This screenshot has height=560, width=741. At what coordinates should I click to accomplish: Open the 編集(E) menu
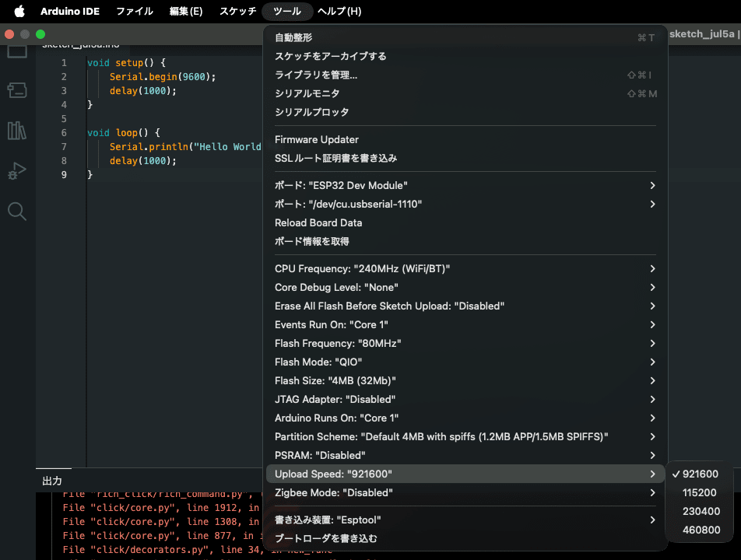(186, 11)
